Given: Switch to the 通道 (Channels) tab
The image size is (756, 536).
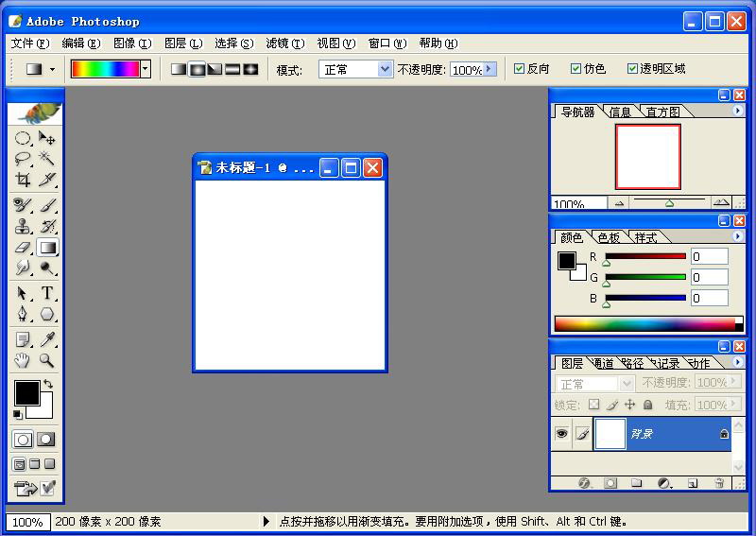Looking at the screenshot, I should coord(603,363).
